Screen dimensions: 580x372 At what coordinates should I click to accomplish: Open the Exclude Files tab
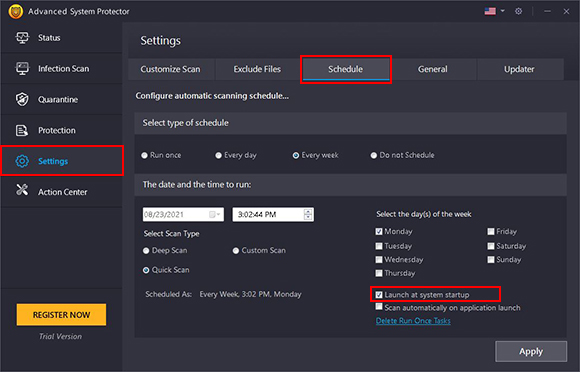coord(257,69)
